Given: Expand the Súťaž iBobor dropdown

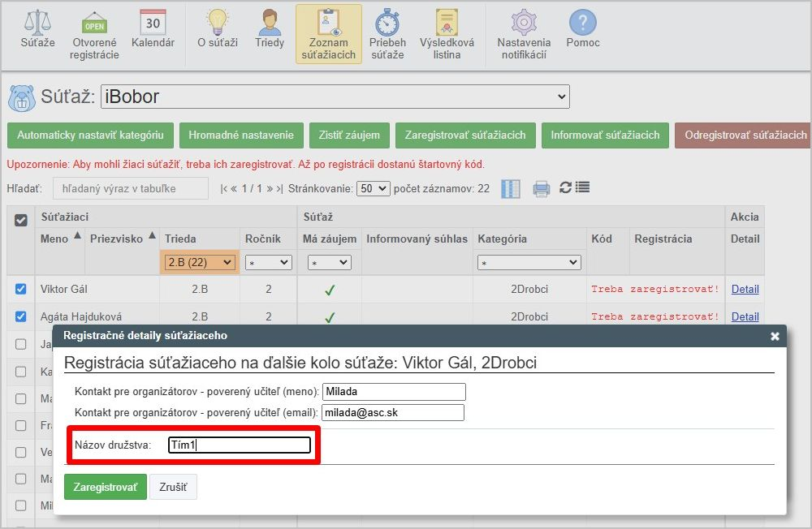Looking at the screenshot, I should pyautogui.click(x=335, y=97).
